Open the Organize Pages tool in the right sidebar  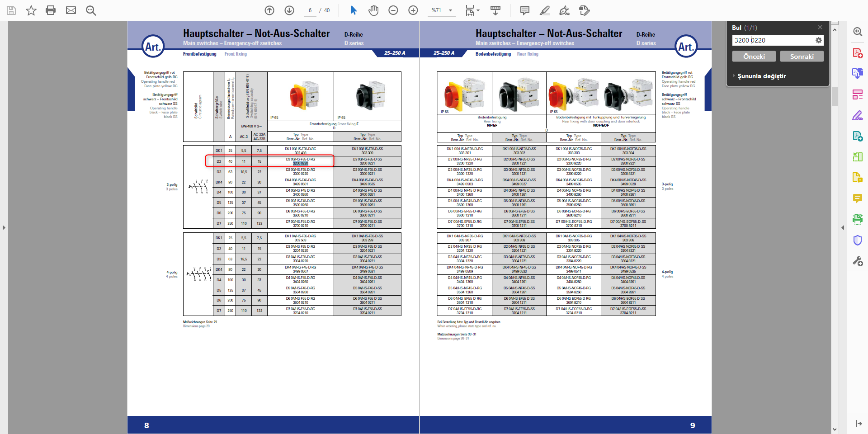(858, 94)
